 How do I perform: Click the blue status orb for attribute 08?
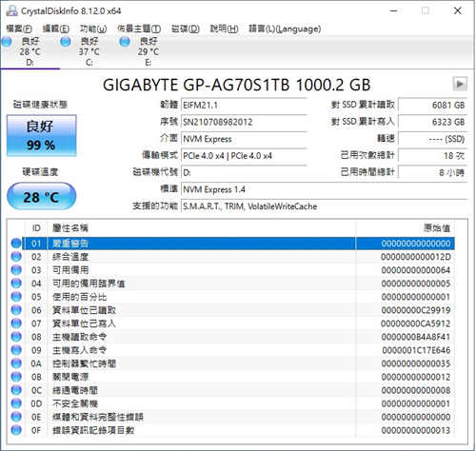tap(16, 337)
